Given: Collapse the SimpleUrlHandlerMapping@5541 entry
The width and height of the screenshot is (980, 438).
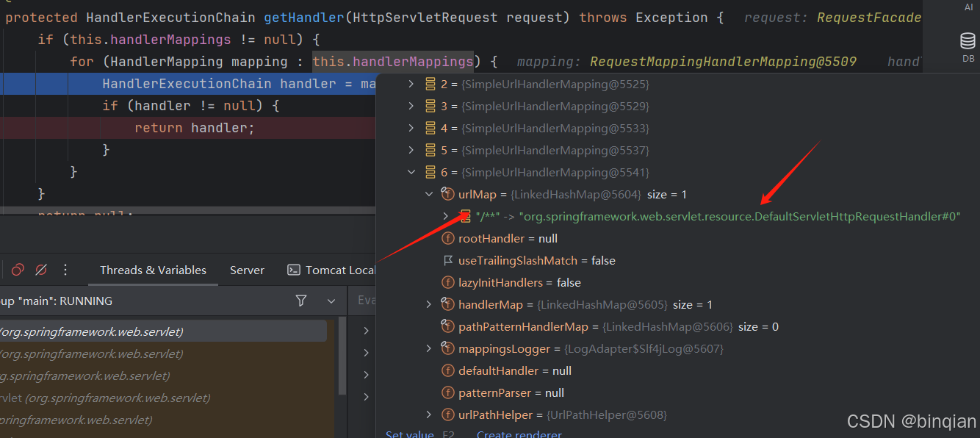Looking at the screenshot, I should [411, 171].
